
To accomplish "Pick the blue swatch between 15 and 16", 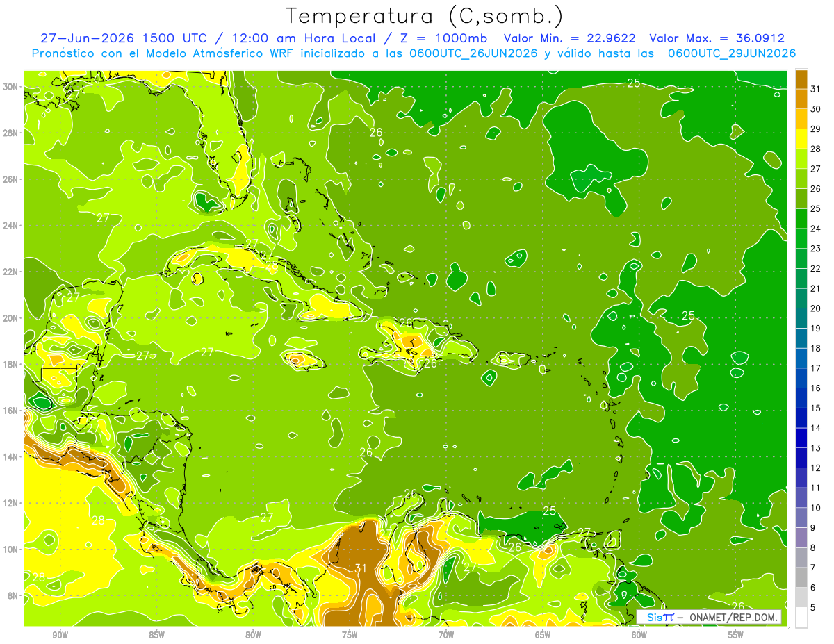I will (801, 398).
